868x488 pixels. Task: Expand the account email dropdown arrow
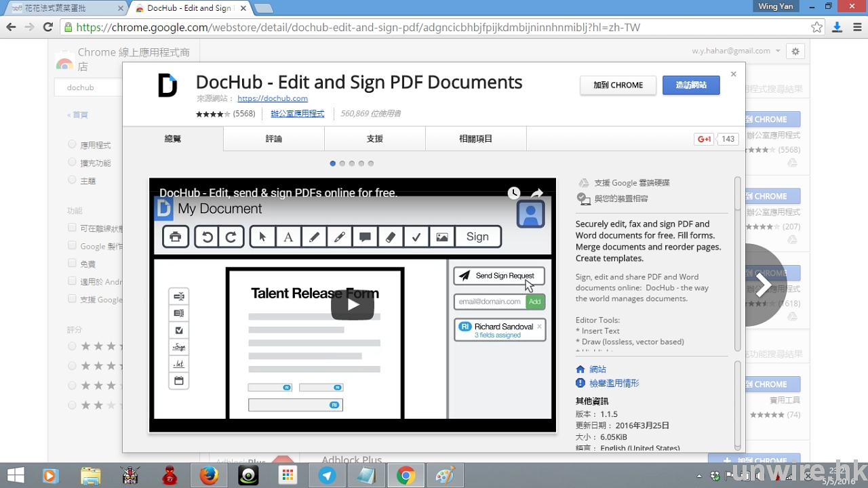[x=778, y=51]
